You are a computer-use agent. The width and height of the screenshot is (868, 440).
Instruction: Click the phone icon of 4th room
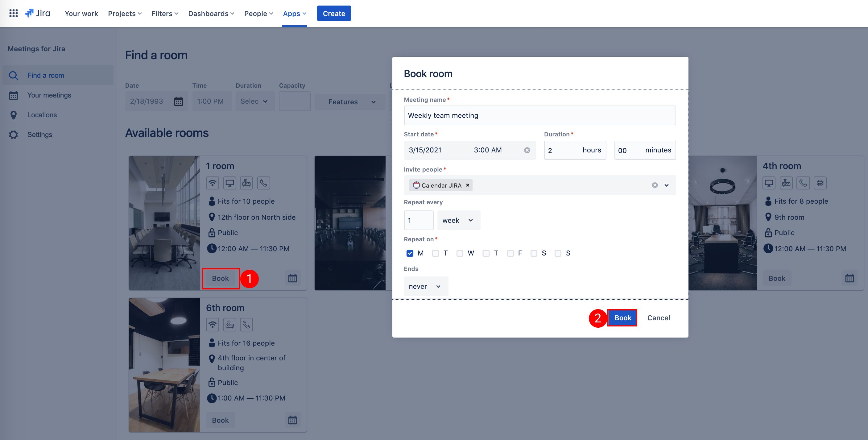(x=803, y=183)
